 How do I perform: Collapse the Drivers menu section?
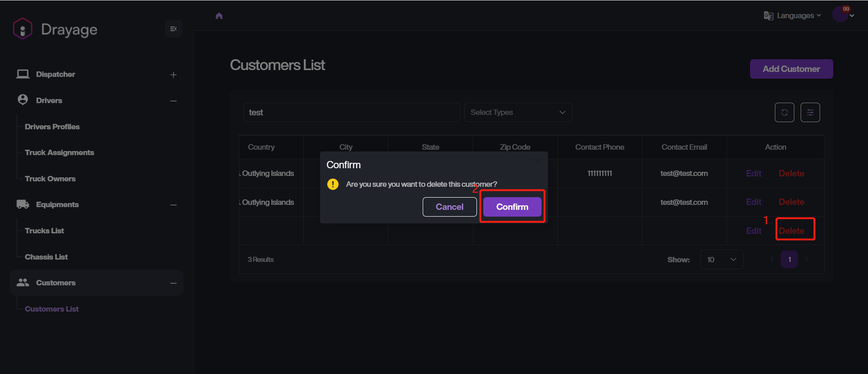(x=173, y=101)
